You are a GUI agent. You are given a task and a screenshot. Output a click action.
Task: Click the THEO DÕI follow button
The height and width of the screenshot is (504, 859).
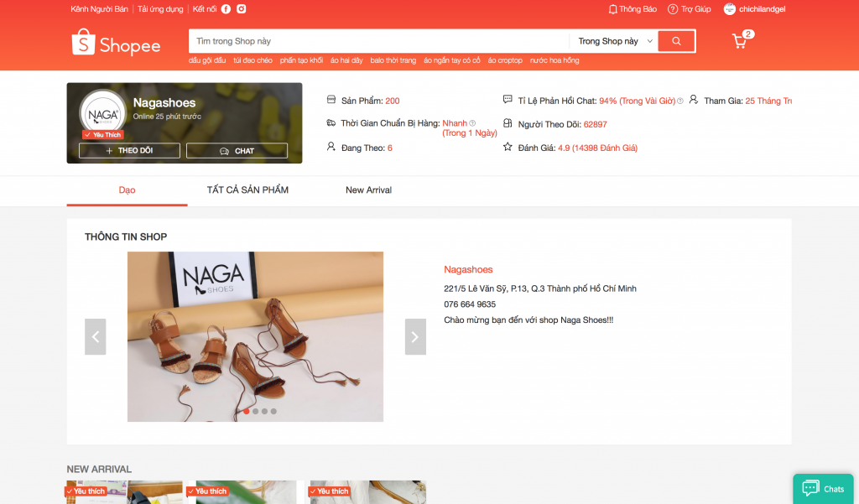point(129,151)
